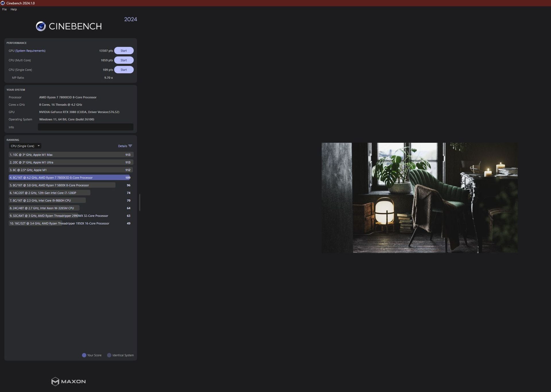Open the Help menu
The image size is (551, 392).
pyautogui.click(x=13, y=9)
